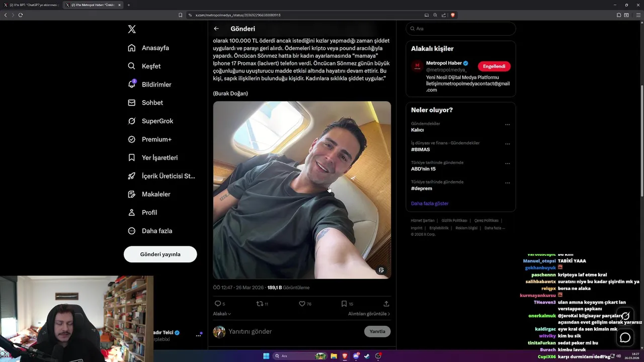Open more options for #deprem trend
The image size is (644, 362).
[x=508, y=183]
